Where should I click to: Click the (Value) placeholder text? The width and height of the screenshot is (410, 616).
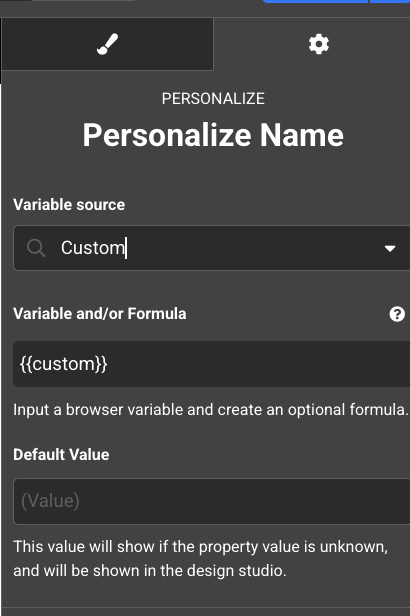tap(50, 501)
